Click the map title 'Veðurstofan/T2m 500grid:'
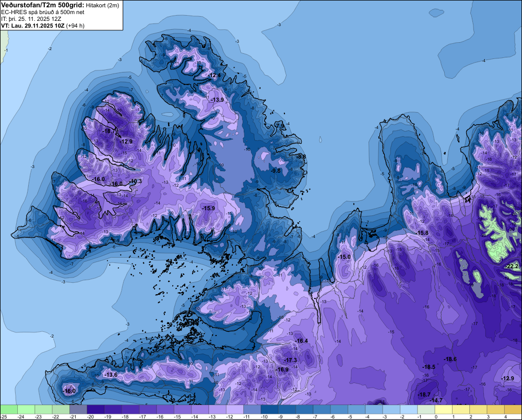 [43, 5]
